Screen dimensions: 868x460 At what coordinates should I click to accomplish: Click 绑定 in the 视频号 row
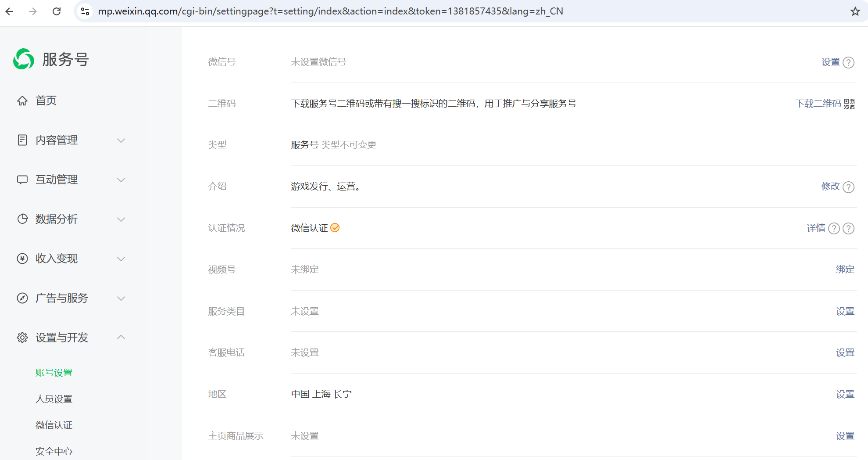pos(845,270)
